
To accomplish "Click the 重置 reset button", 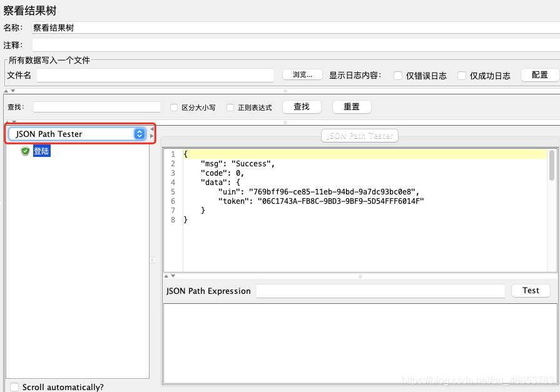I will [352, 107].
